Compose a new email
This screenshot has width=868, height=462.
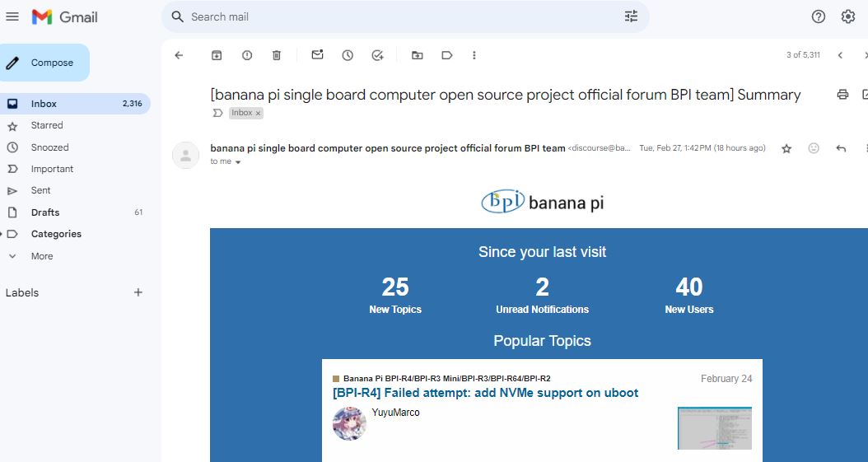point(44,63)
